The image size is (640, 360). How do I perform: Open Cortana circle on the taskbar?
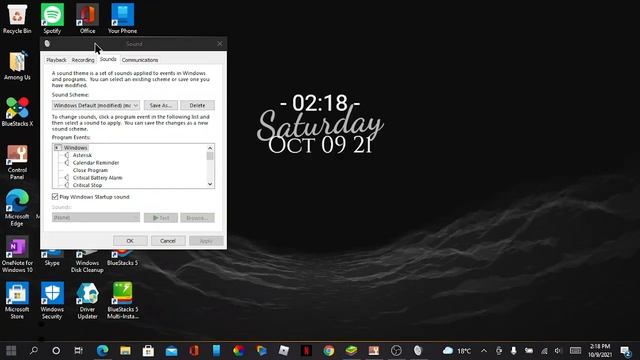click(x=56, y=350)
